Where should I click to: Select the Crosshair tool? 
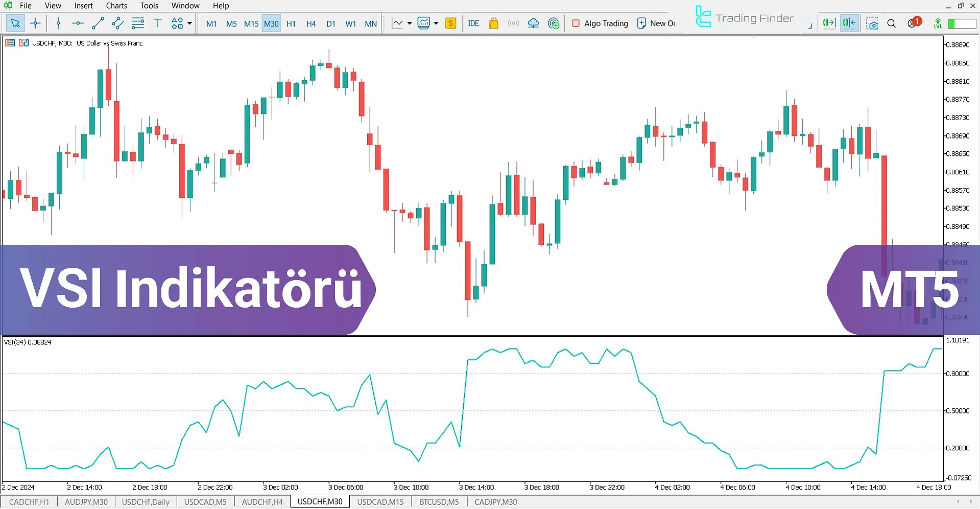[x=35, y=23]
